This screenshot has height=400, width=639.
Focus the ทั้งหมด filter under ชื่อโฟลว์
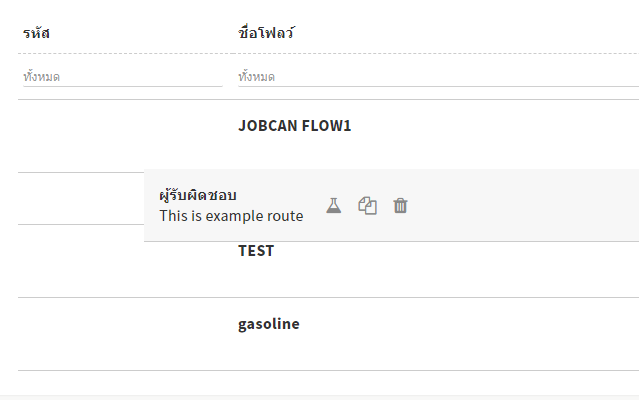(x=437, y=76)
